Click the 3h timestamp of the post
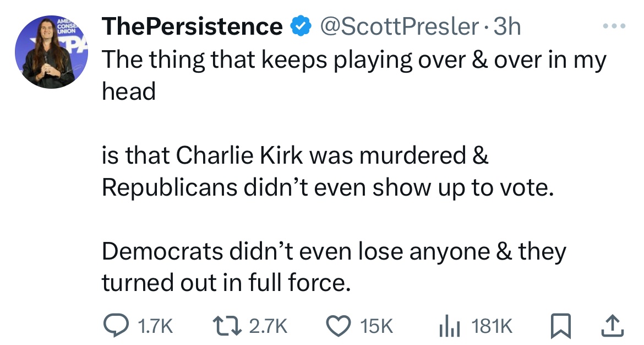 (507, 26)
